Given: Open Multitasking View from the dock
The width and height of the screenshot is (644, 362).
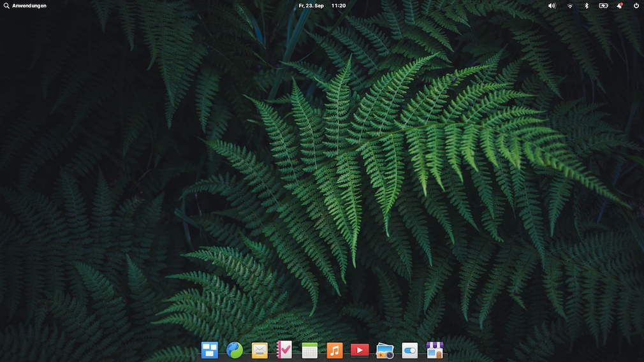Looking at the screenshot, I should (x=210, y=350).
